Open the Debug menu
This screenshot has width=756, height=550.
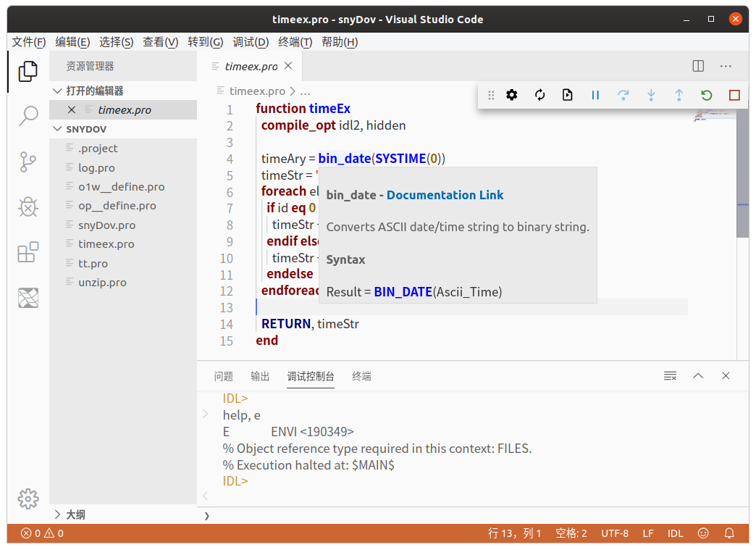pyautogui.click(x=251, y=43)
